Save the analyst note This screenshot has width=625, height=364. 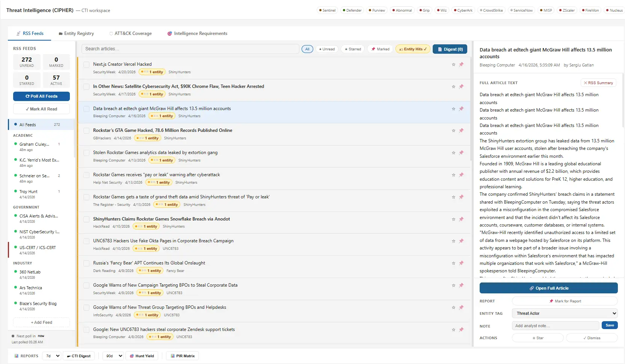[610, 325]
